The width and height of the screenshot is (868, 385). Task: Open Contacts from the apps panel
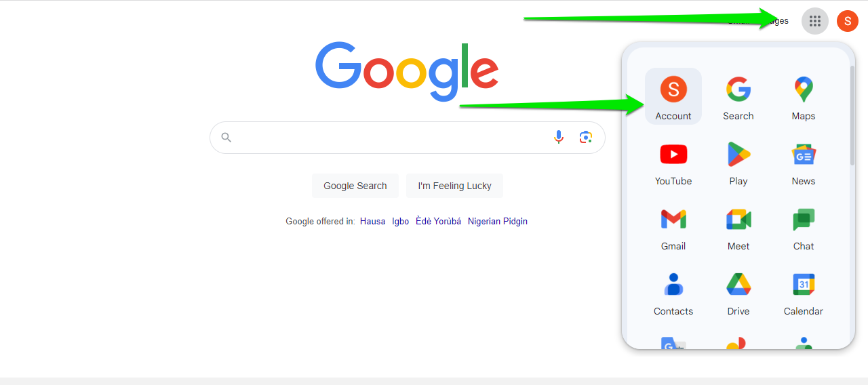(673, 291)
